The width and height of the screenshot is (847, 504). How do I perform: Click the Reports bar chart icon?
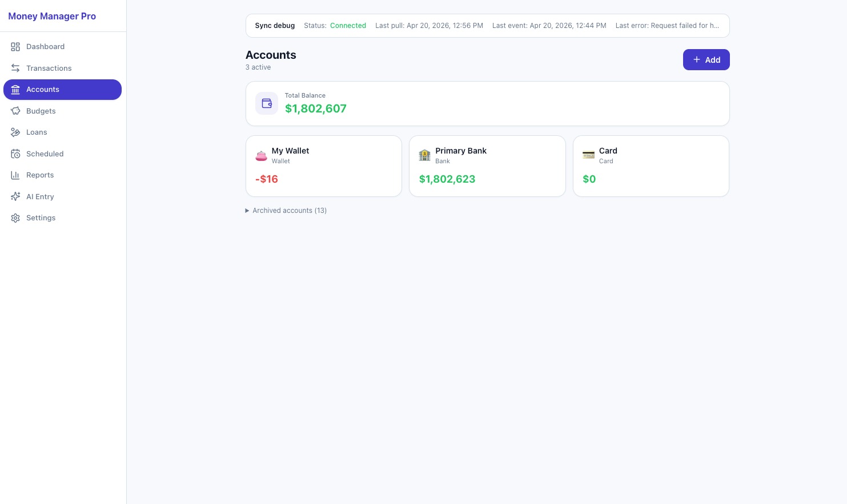15,175
